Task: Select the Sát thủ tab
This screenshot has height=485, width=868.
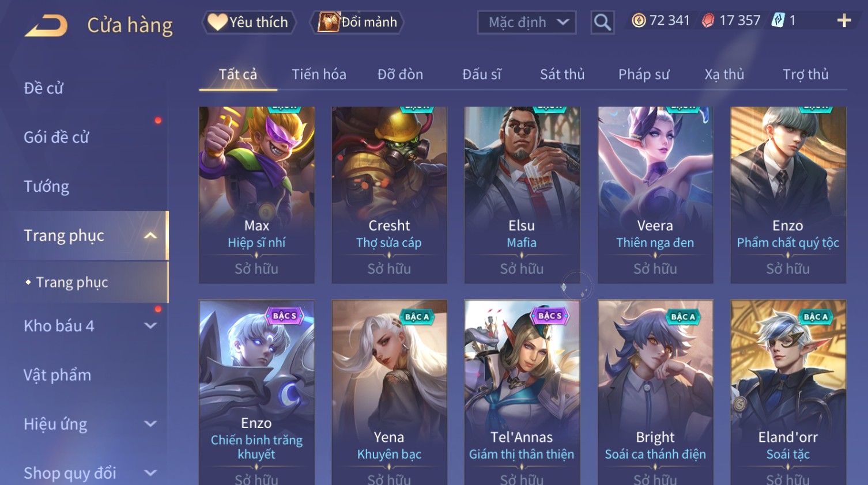Action: point(562,74)
